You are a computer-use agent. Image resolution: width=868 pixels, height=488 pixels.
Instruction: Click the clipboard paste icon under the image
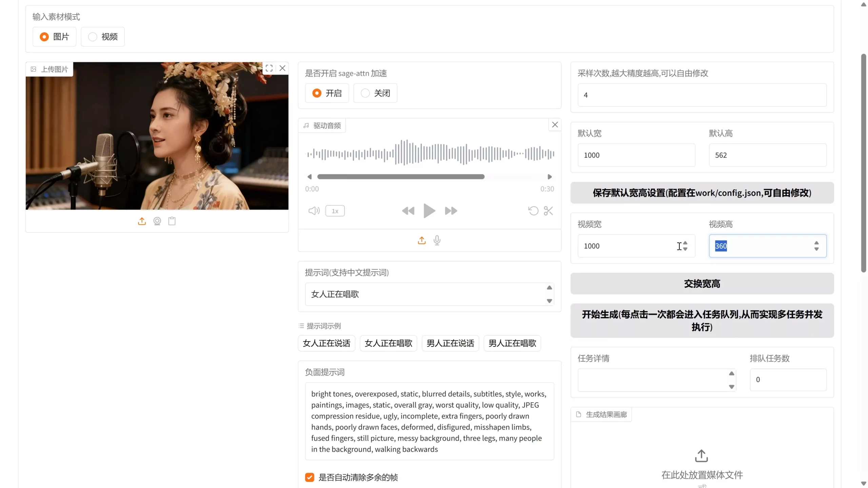(172, 221)
